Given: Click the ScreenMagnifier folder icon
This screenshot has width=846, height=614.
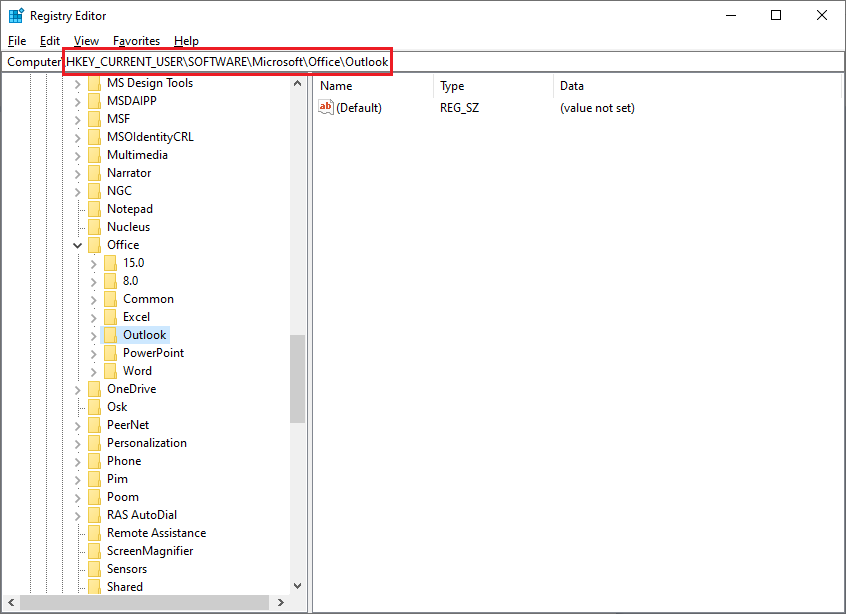Looking at the screenshot, I should coord(94,551).
